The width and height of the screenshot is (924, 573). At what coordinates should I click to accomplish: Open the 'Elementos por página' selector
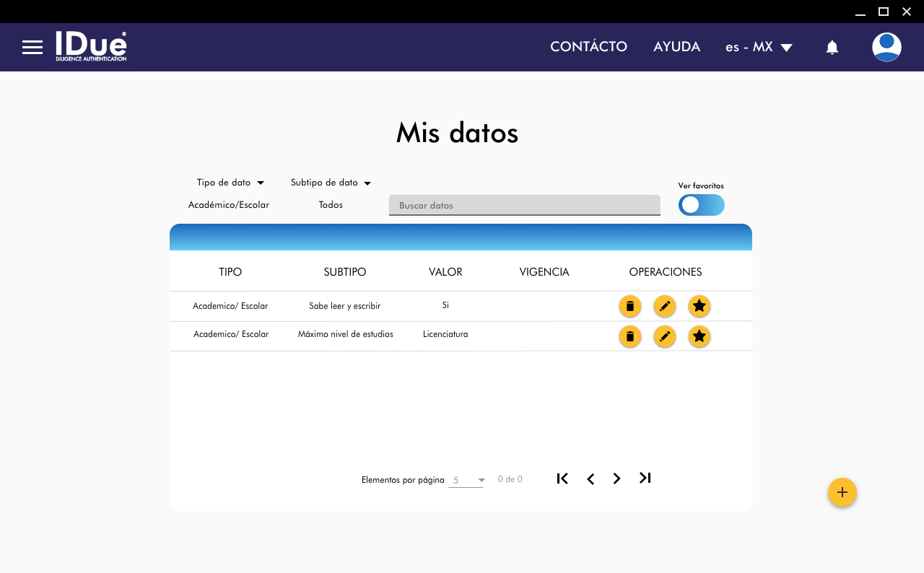tap(466, 480)
